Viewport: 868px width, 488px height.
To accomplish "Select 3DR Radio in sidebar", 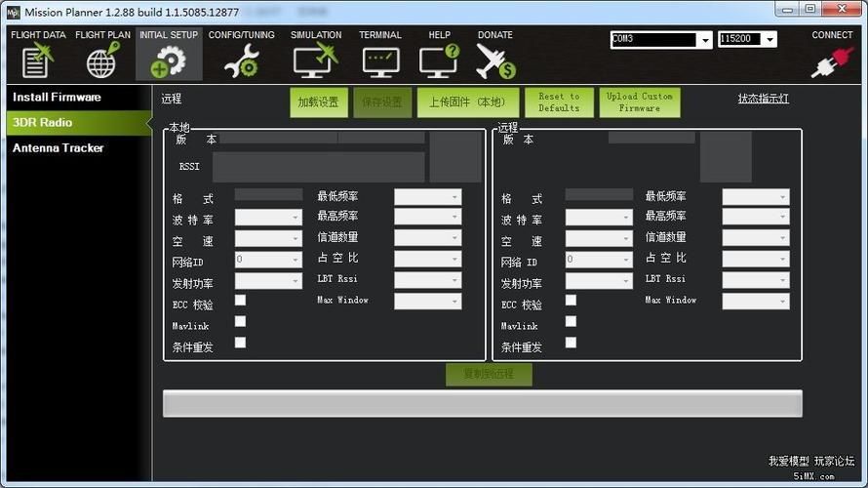I will click(42, 123).
